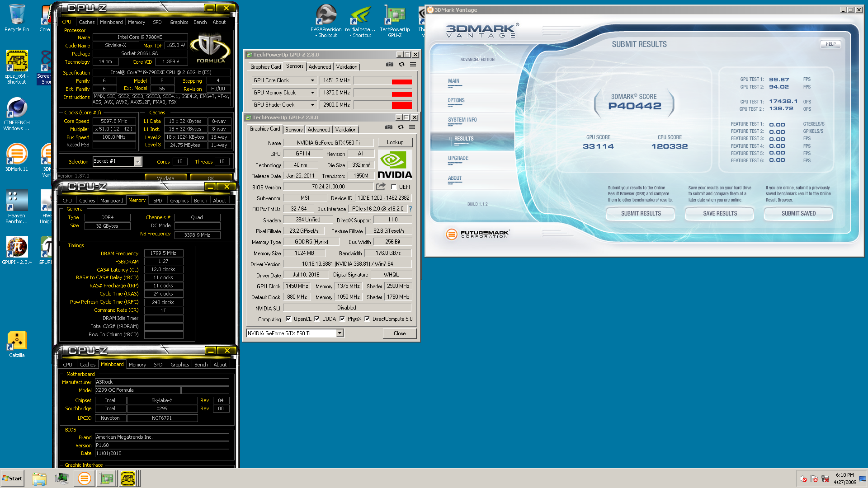Click the Lookup button in GPU-Z
This screenshot has height=488, width=868.
tap(395, 142)
